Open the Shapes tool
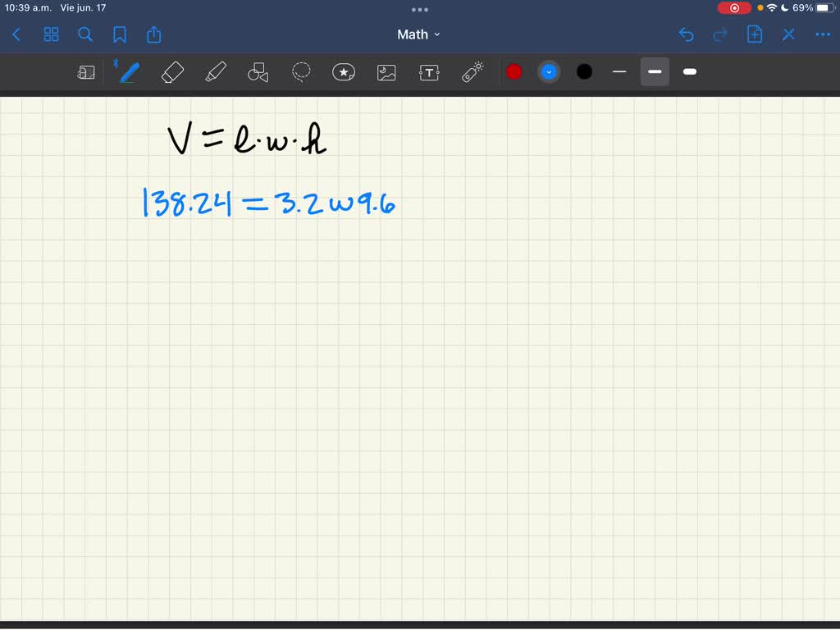 (x=258, y=72)
